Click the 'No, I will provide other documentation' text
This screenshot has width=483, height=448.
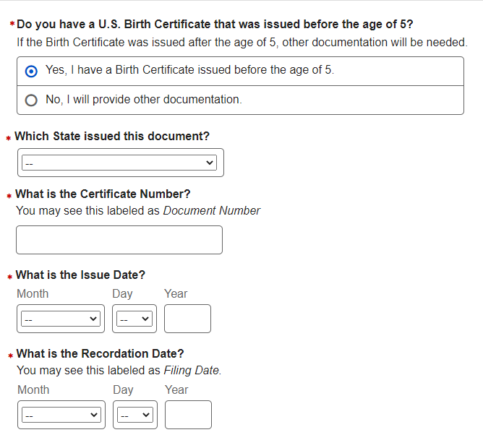tap(143, 100)
